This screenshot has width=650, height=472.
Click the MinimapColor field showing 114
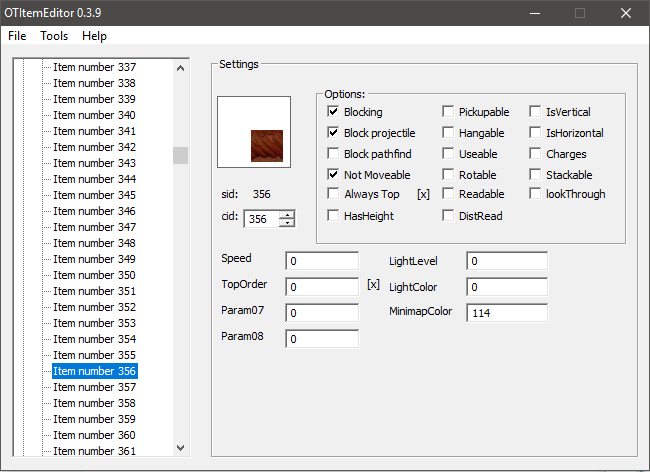pos(507,313)
